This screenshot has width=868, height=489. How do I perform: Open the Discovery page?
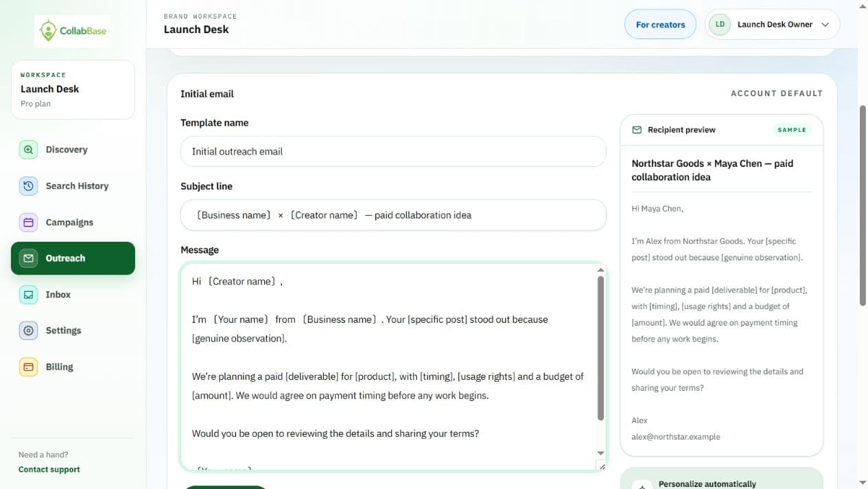pyautogui.click(x=73, y=150)
